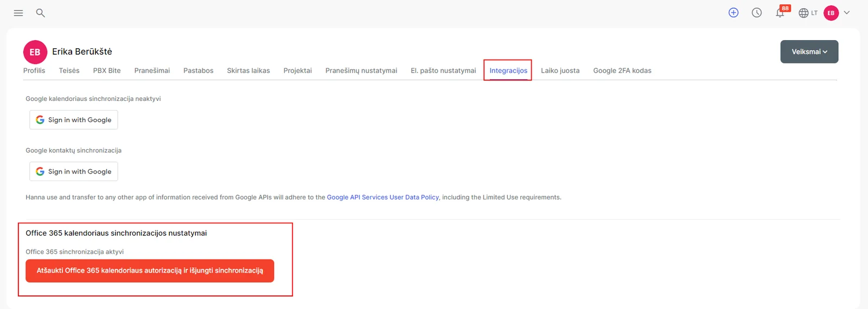Image resolution: width=868 pixels, height=309 pixels.
Task: Click 'Google kalendoriaus sinchronizacija neaktyvi' text
Action: pos(93,99)
